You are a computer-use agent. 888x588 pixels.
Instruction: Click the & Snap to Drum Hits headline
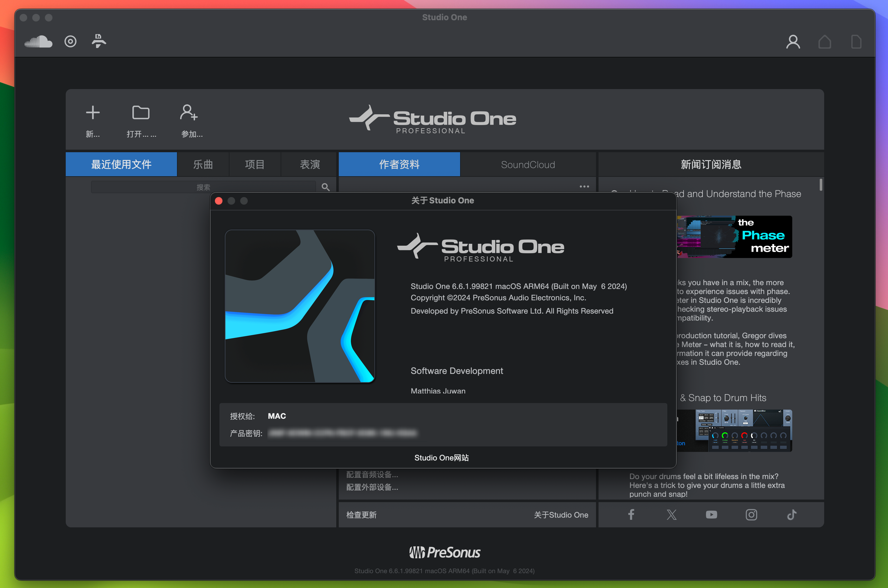723,398
